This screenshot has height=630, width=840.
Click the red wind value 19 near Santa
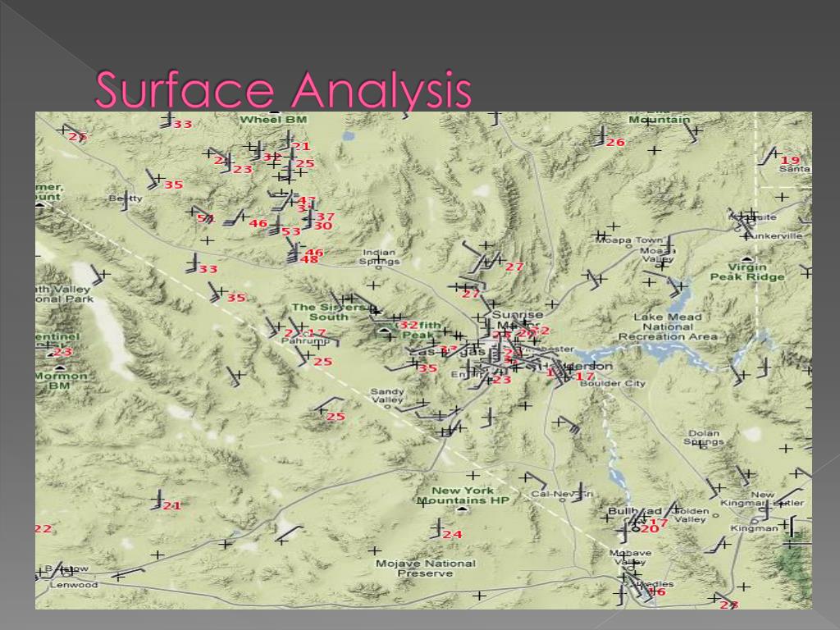(x=790, y=160)
